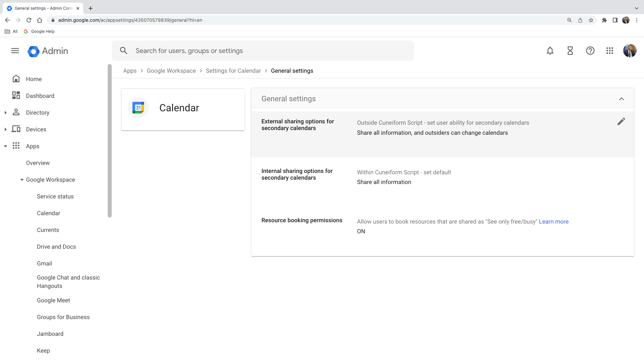Open pending tasks hourglass icon

570,51
